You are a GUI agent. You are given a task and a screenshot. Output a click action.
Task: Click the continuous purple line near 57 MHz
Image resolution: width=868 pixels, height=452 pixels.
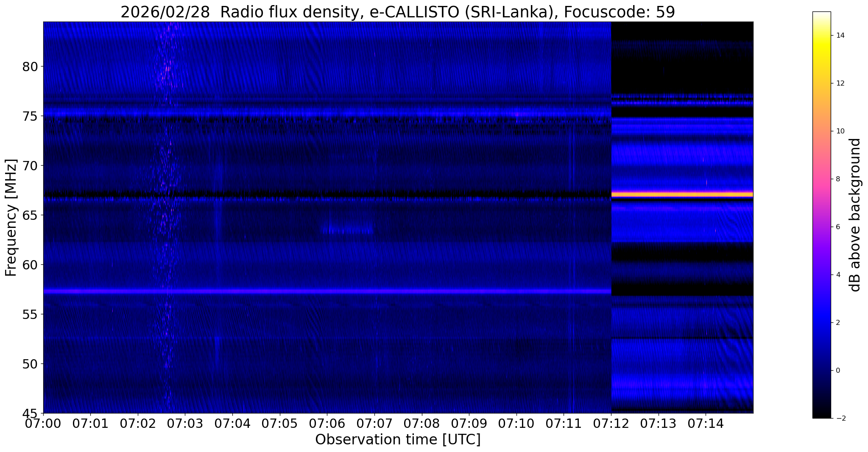tap(327, 291)
